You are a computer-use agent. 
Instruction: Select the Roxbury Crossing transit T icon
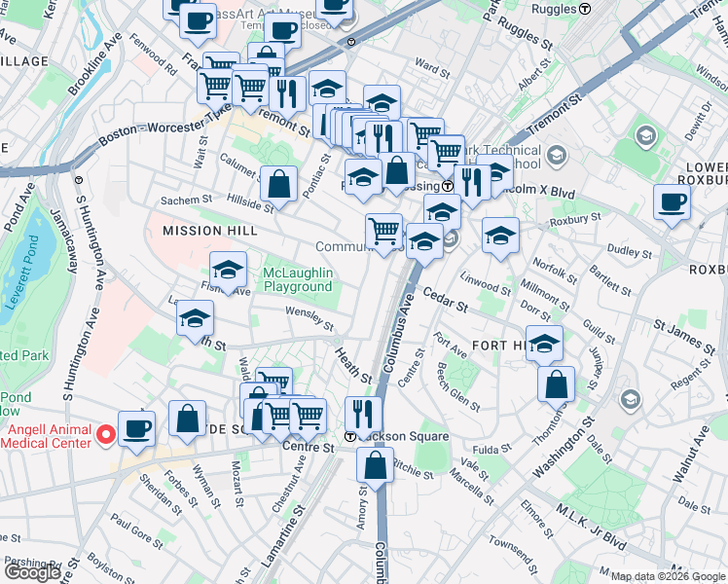448,186
